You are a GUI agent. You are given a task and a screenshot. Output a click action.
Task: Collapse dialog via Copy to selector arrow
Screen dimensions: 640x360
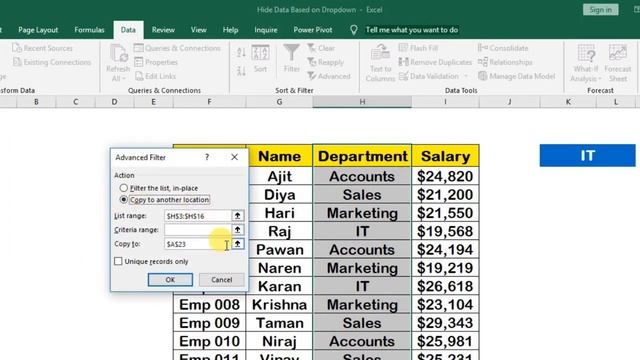(x=237, y=244)
